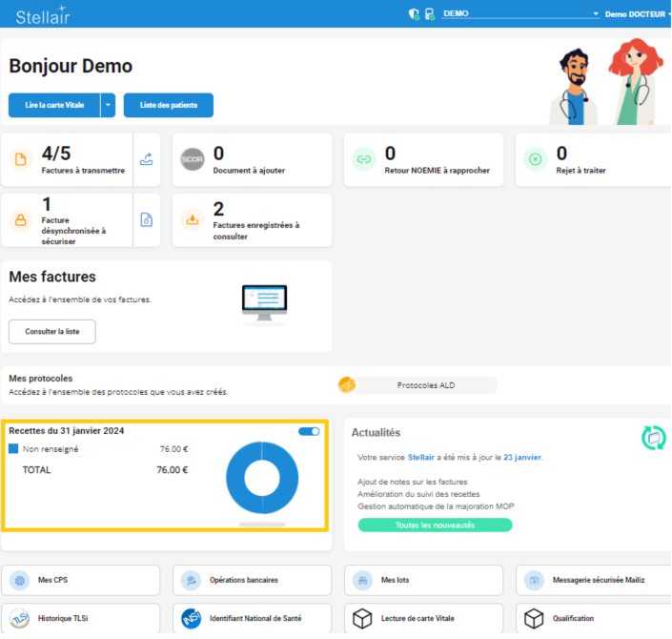The width and height of the screenshot is (672, 639).
Task: Click the shield security status icon
Action: pyautogui.click(x=414, y=14)
